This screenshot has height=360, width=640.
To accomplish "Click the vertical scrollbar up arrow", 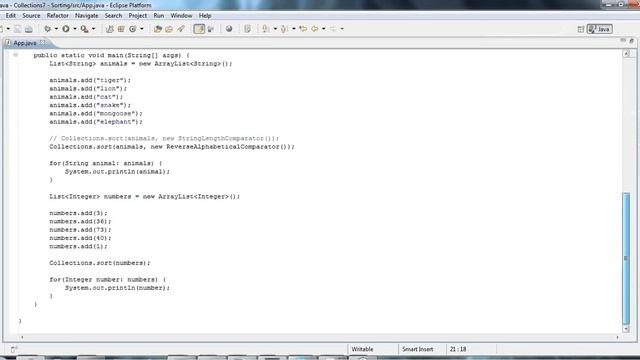I will coord(627,53).
